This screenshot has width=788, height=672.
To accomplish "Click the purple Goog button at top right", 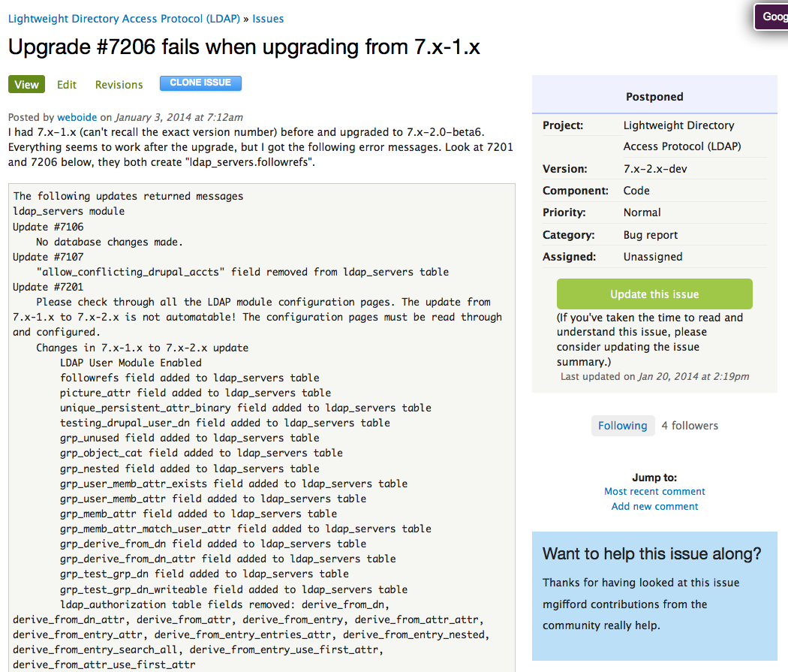I will [772, 17].
